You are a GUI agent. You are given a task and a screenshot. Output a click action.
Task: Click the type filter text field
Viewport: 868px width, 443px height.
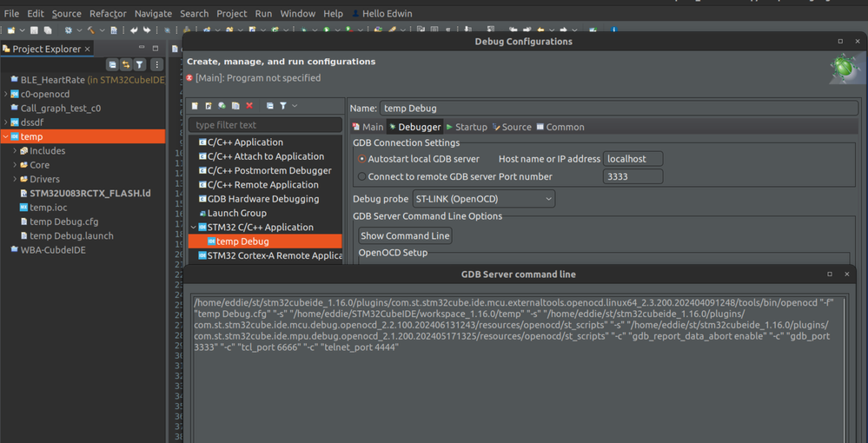pos(265,125)
